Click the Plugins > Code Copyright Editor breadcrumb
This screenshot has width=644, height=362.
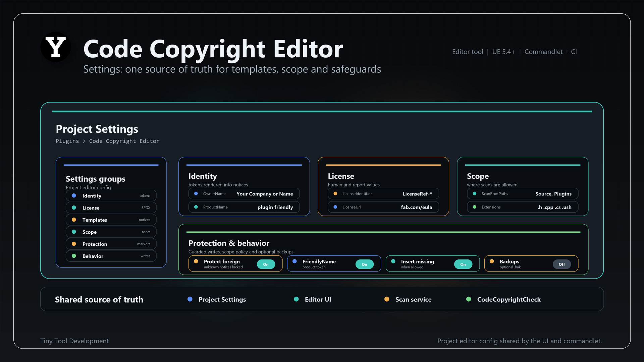click(107, 141)
